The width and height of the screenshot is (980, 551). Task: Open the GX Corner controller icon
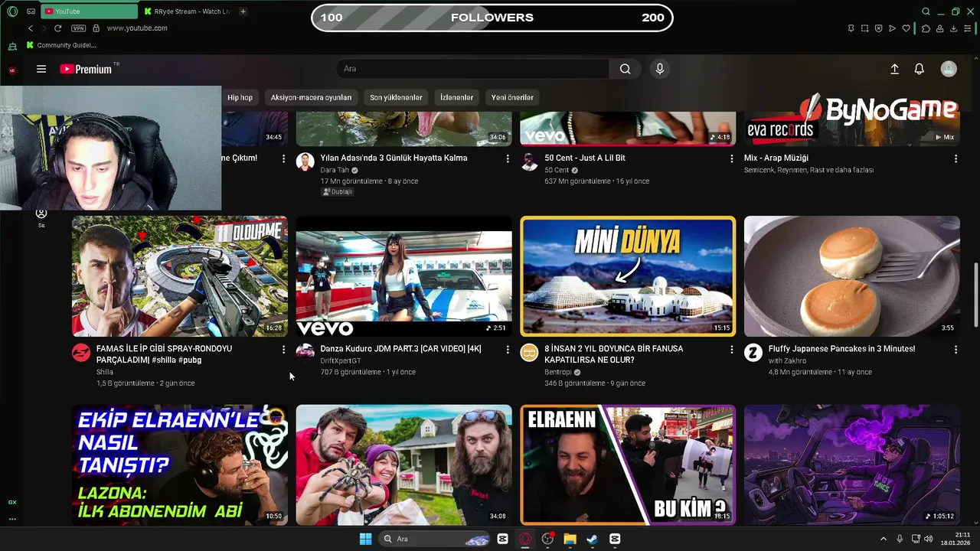[31, 11]
